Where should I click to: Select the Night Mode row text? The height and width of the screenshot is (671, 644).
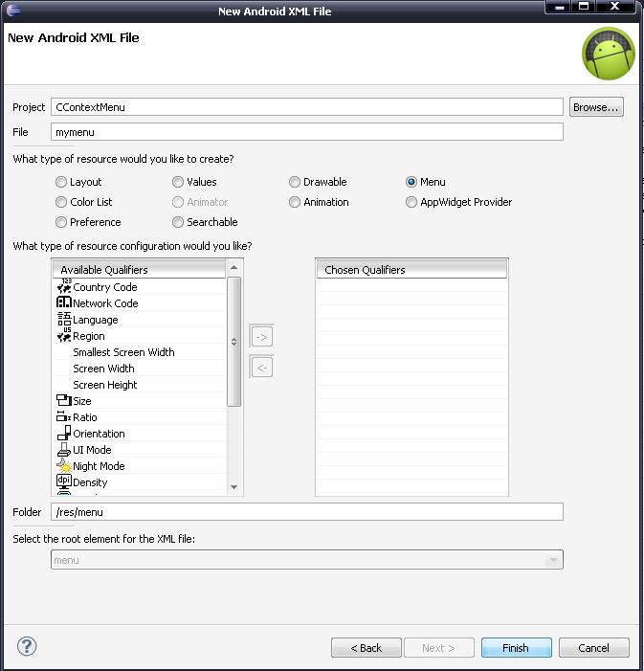coord(99,466)
